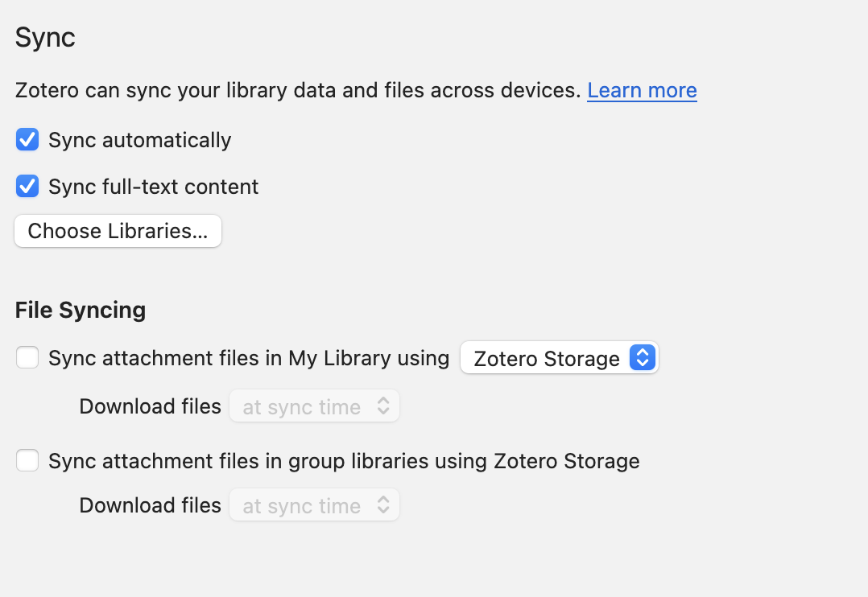This screenshot has width=868, height=597.
Task: Click the "Sync full-text content" label text
Action: 153,187
